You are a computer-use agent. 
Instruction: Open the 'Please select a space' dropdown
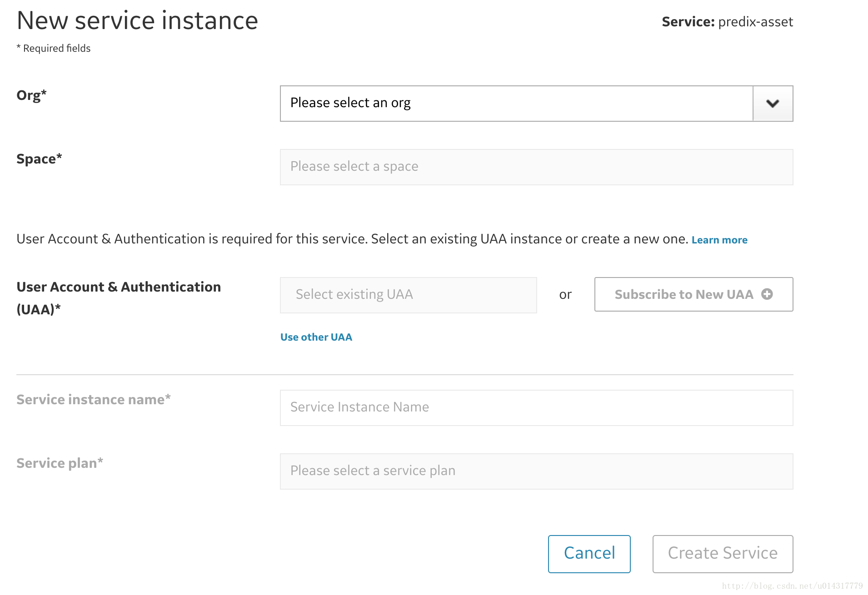[537, 167]
